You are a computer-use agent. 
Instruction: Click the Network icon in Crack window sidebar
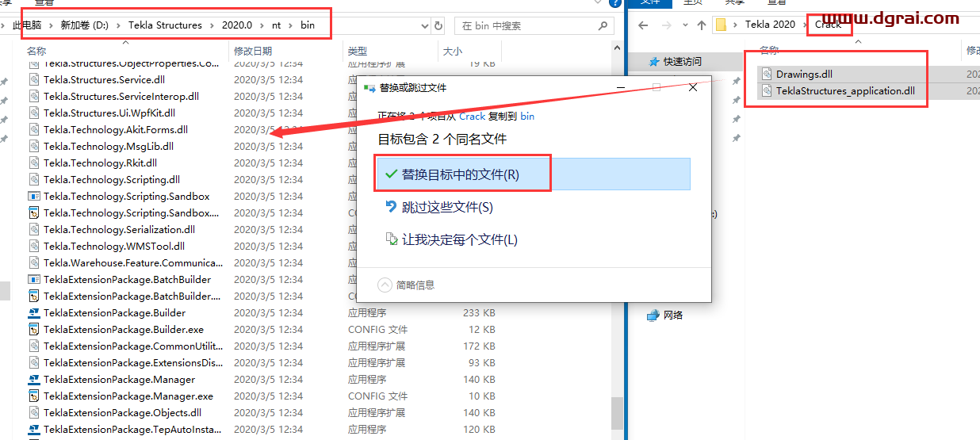click(653, 315)
